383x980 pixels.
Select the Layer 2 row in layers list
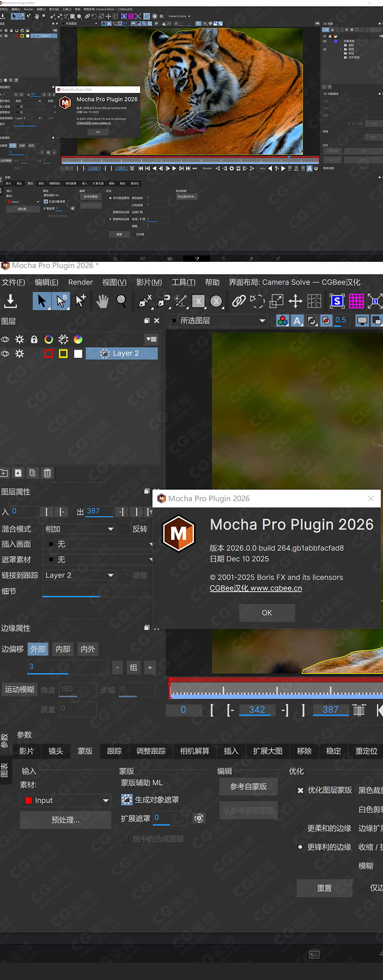[122, 354]
